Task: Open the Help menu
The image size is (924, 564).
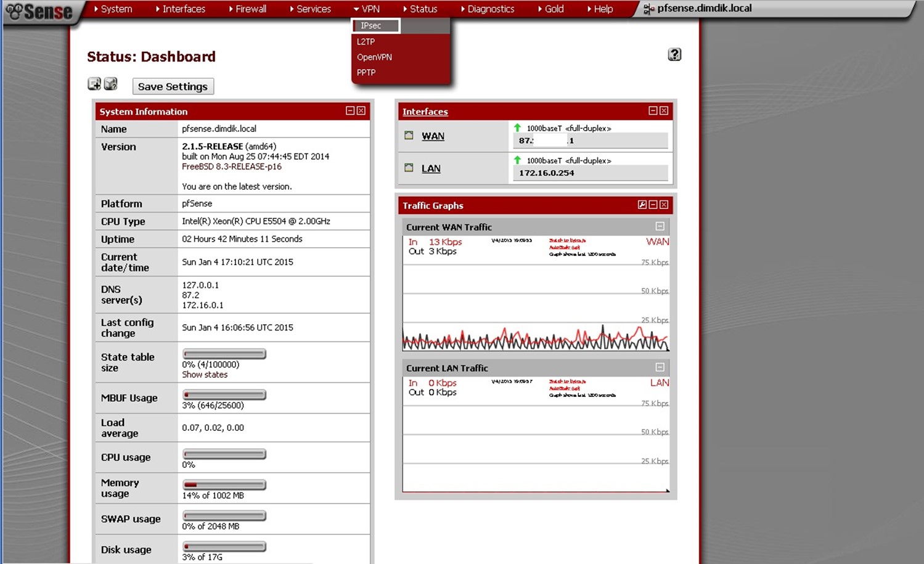Action: tap(600, 9)
